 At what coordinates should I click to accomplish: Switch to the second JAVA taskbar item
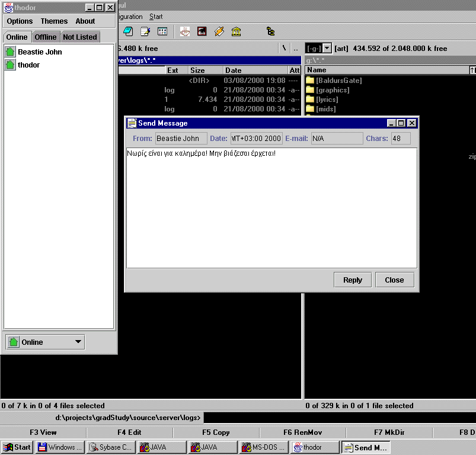[212, 447]
